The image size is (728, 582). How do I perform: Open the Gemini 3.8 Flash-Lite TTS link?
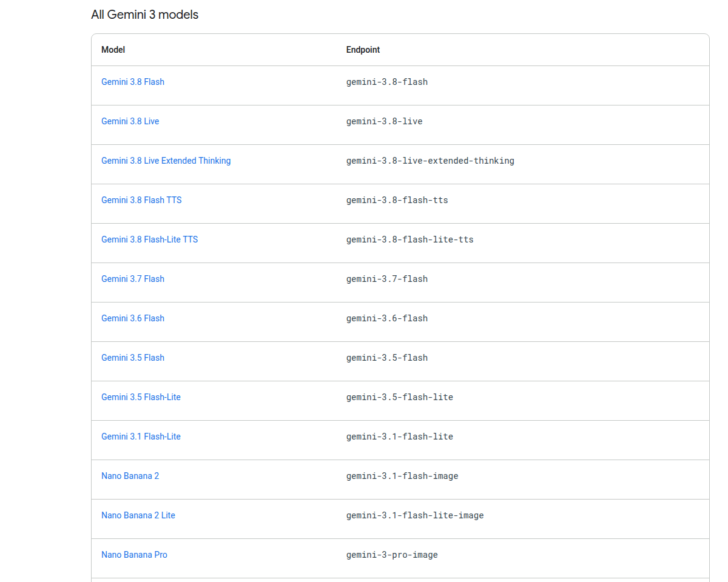(150, 239)
